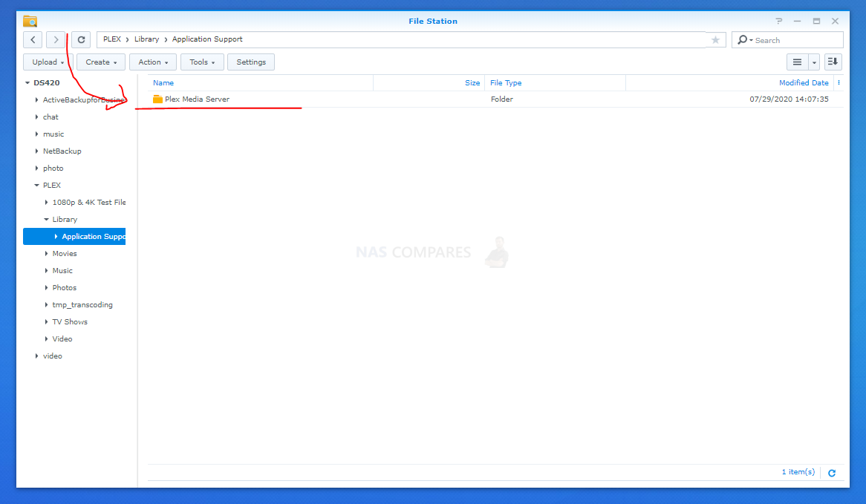Image resolution: width=866 pixels, height=504 pixels.
Task: Select the PLEX shared folder
Action: click(52, 186)
